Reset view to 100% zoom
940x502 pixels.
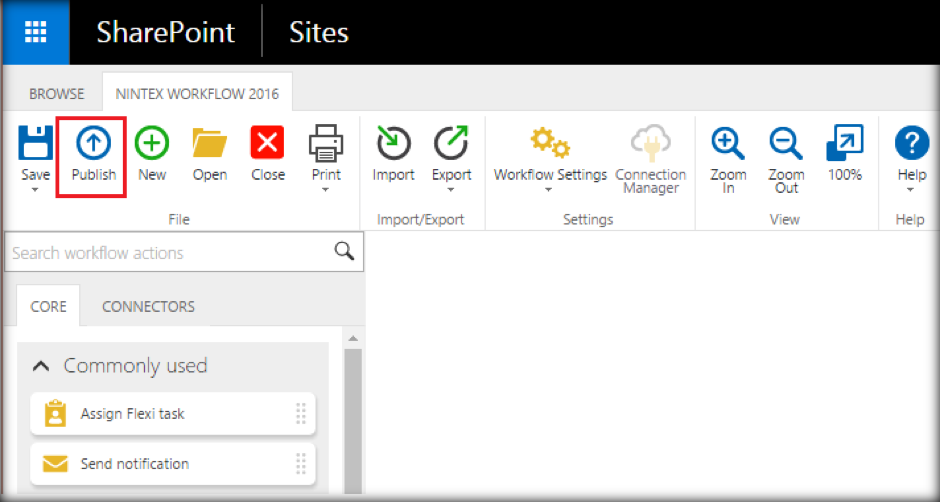click(x=844, y=145)
